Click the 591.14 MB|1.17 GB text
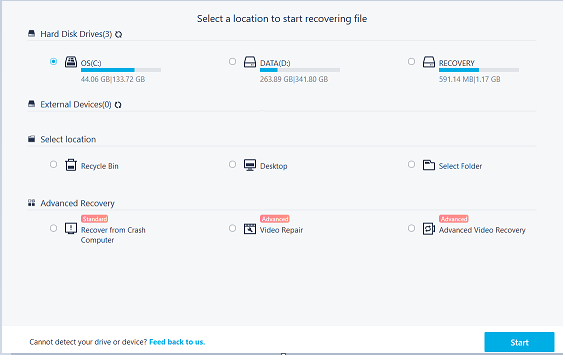 tap(470, 79)
